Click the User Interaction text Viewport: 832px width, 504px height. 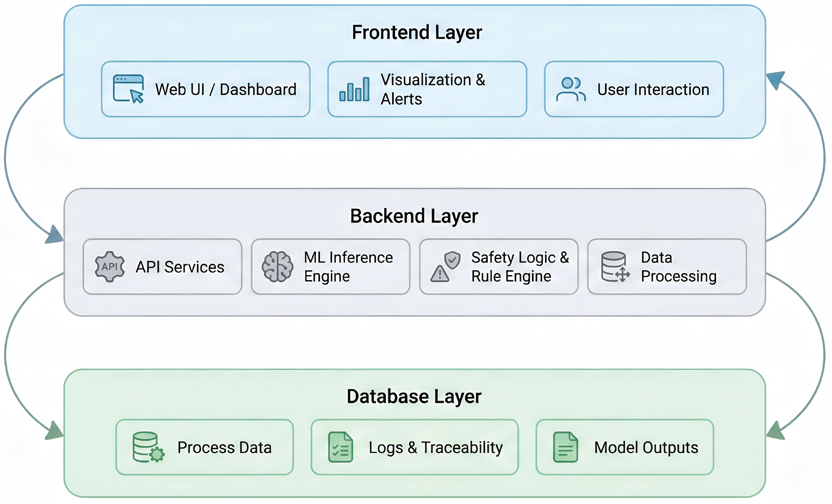pyautogui.click(x=653, y=89)
